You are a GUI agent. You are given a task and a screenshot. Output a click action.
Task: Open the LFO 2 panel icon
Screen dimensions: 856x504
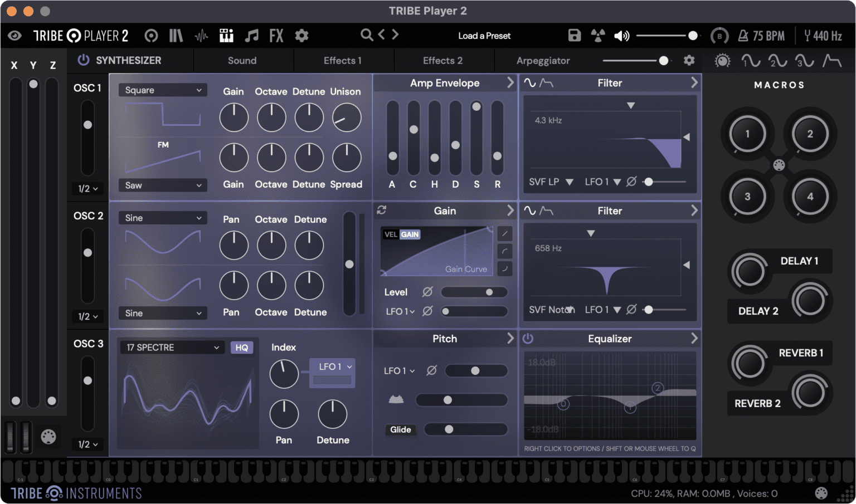[x=778, y=60]
